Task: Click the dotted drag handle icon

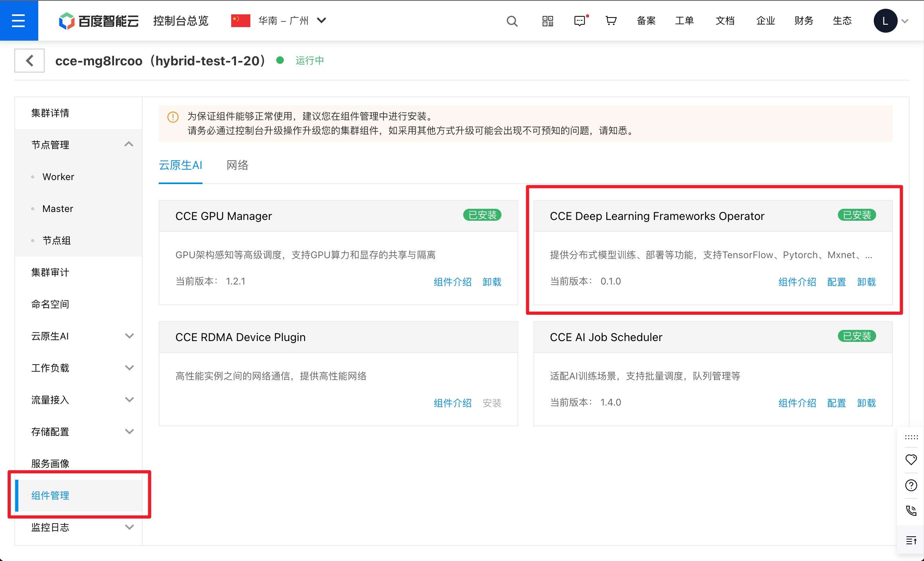Action: coord(911,437)
